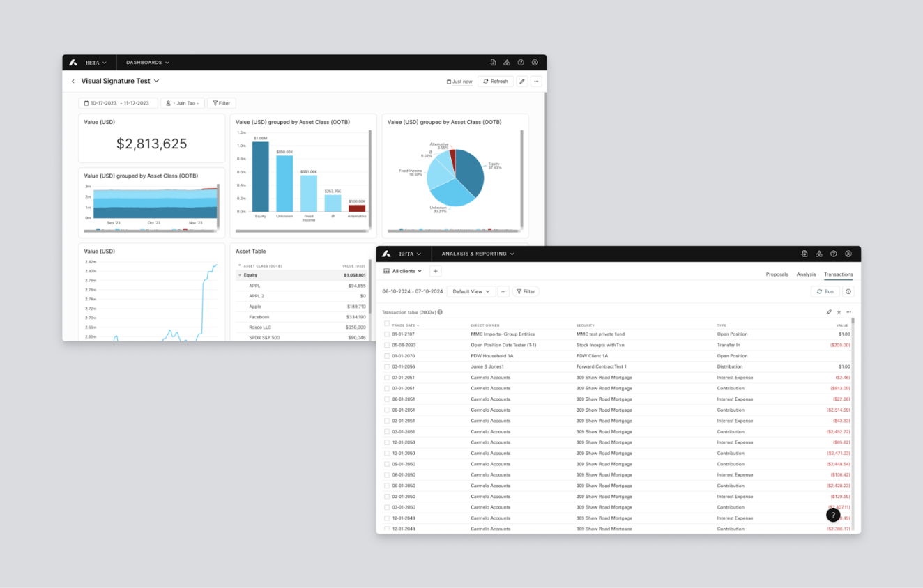
Task: Click the round help bubble at the table's bottom right
Action: coord(833,515)
